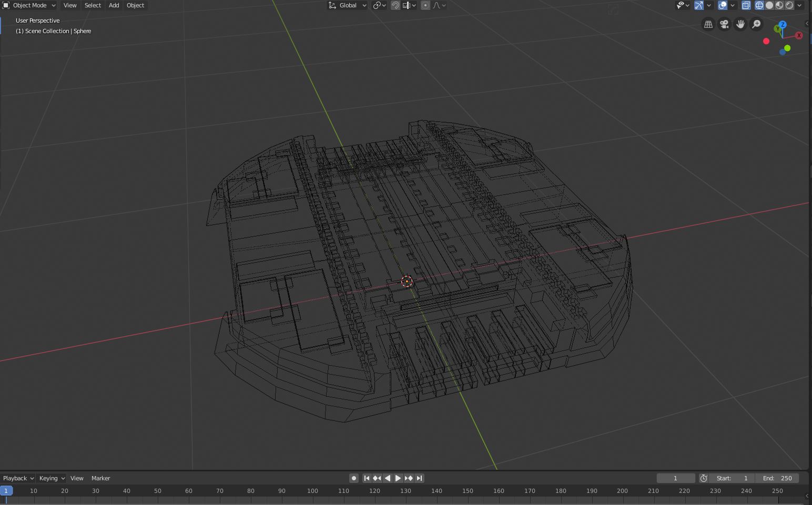812x505 pixels.
Task: Toggle snapping magnet icon
Action: click(395, 5)
